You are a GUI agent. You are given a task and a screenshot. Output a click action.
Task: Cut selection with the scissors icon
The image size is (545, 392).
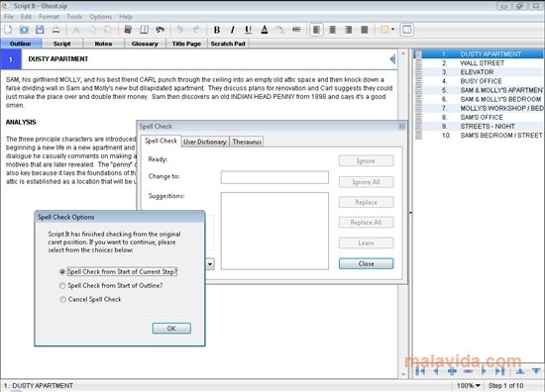[x=75, y=30]
